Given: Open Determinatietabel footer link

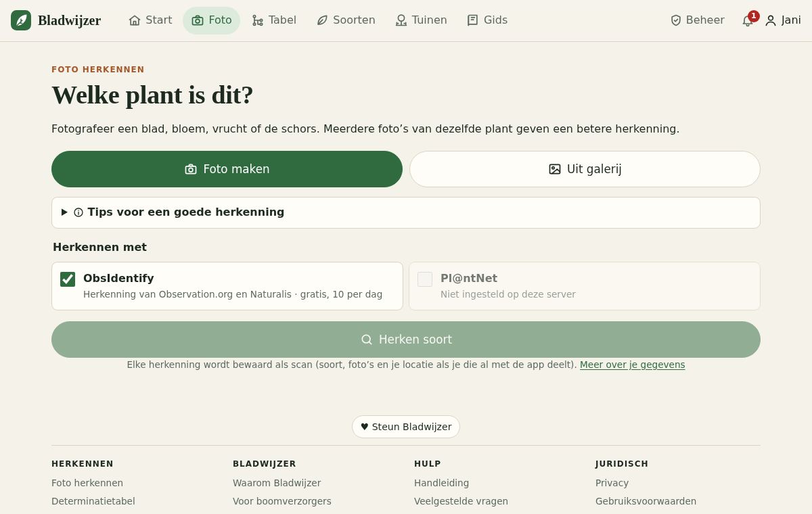Looking at the screenshot, I should 93,501.
